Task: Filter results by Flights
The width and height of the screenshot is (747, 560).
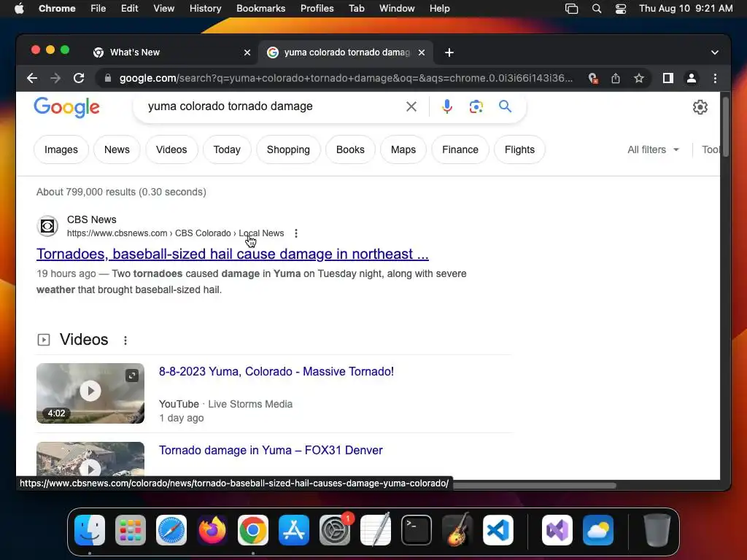Action: [519, 149]
